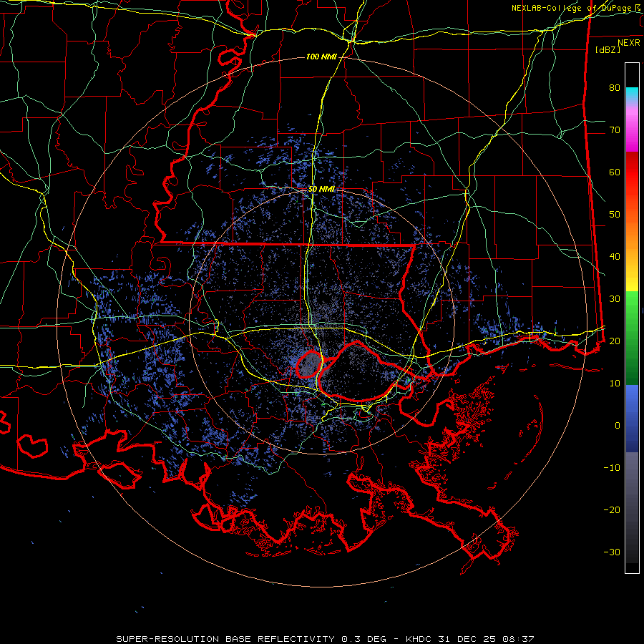Click the -30 value on the dBZ scale

612,552
